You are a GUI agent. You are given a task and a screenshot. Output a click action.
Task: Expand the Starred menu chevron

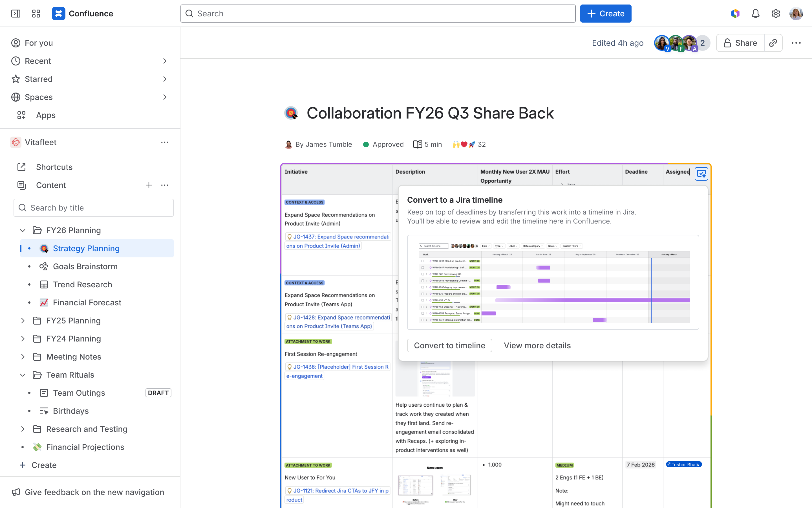point(165,79)
